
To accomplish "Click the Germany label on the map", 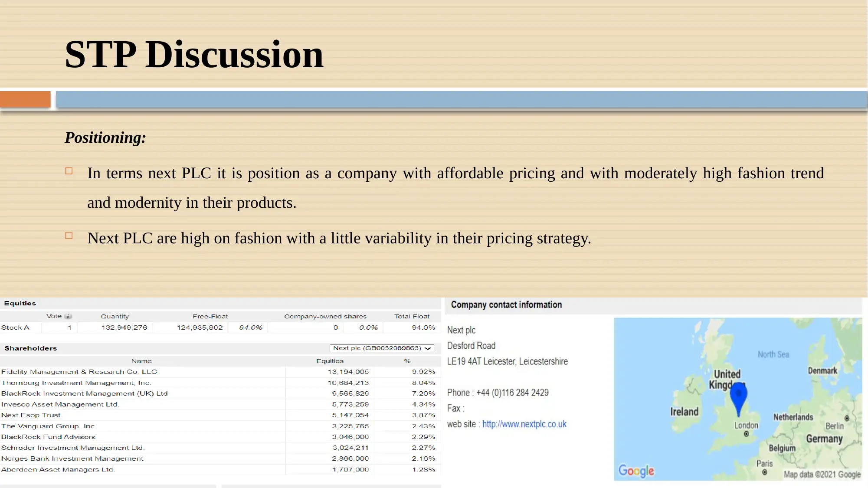I will point(824,439).
